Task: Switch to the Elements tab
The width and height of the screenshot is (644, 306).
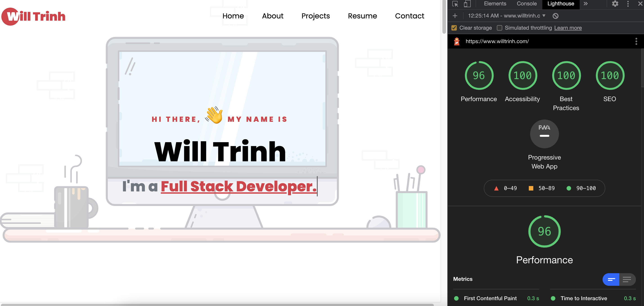Action: click(495, 4)
